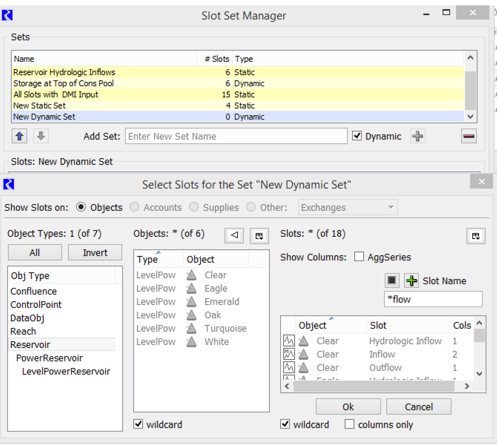Enable the columns only checkbox

tap(349, 424)
